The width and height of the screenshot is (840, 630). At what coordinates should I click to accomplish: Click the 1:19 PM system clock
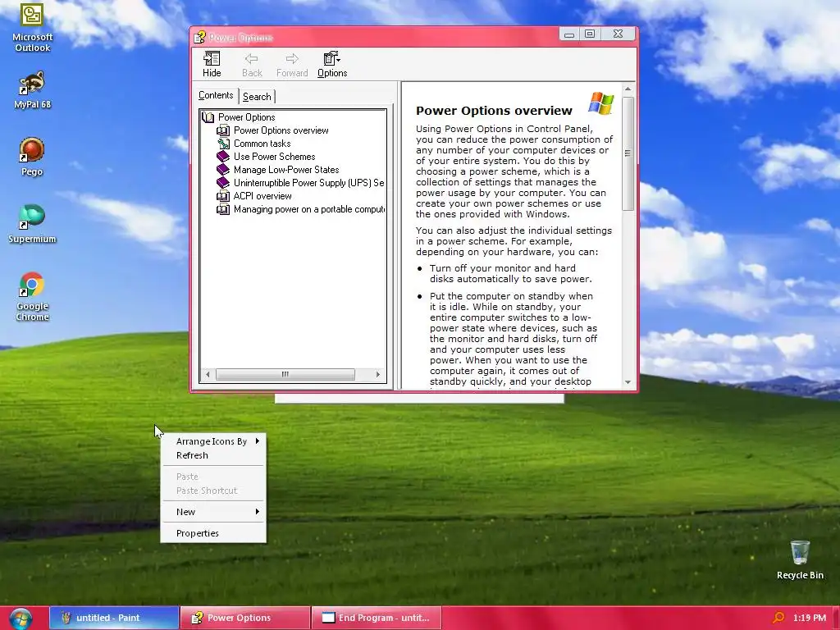pyautogui.click(x=810, y=618)
